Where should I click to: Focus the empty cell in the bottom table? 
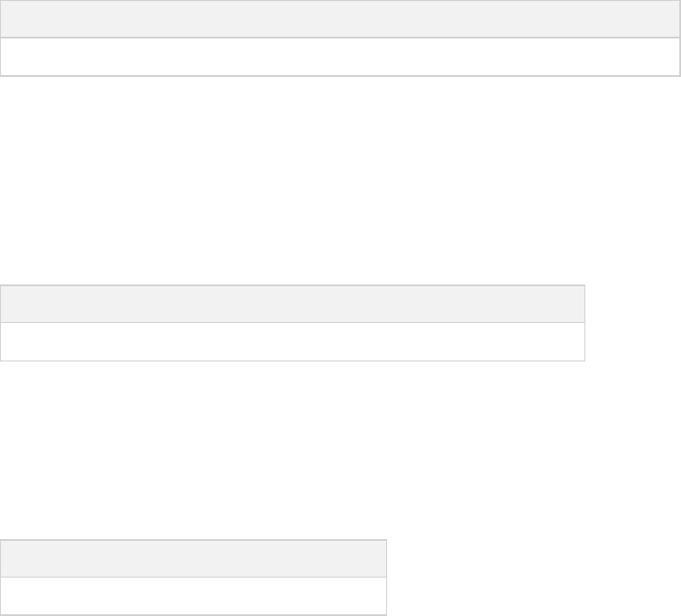click(x=193, y=596)
